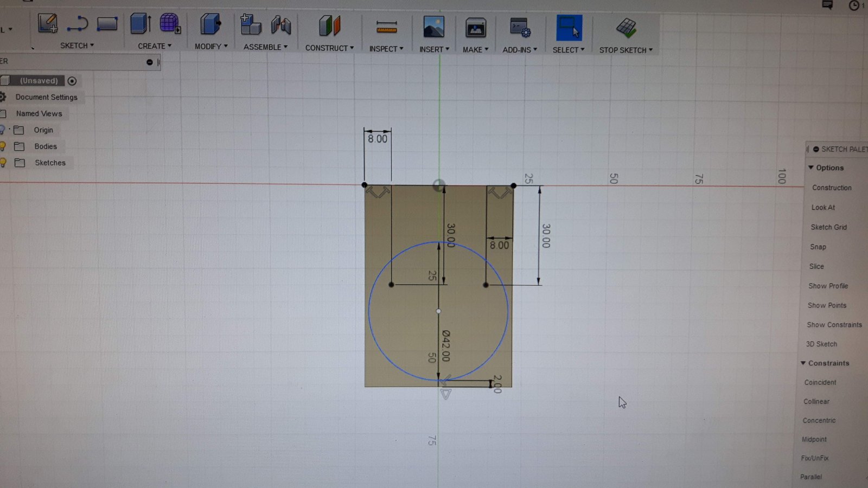Click the Ø42.00 circle diameter dimension
This screenshot has width=868, height=488.
[446, 346]
